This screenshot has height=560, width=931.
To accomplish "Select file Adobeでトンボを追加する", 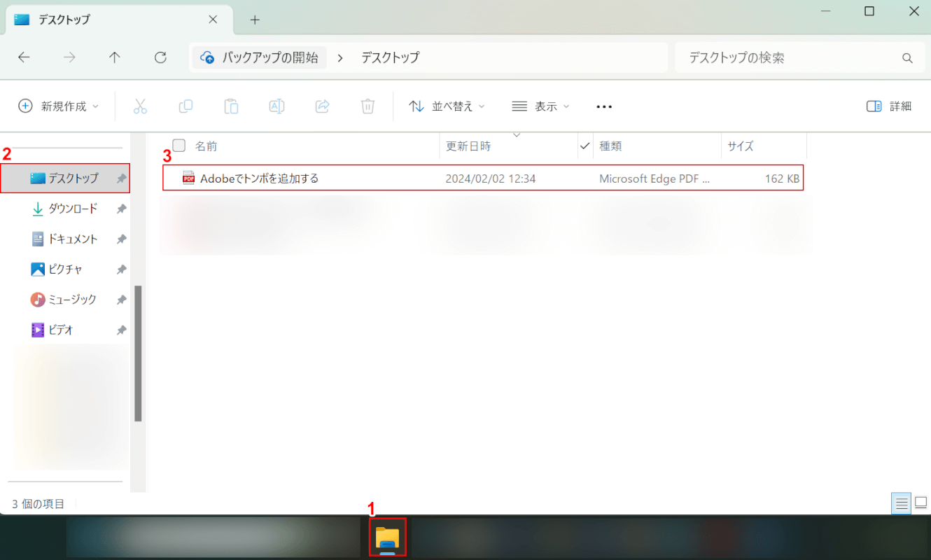I will [483, 178].
